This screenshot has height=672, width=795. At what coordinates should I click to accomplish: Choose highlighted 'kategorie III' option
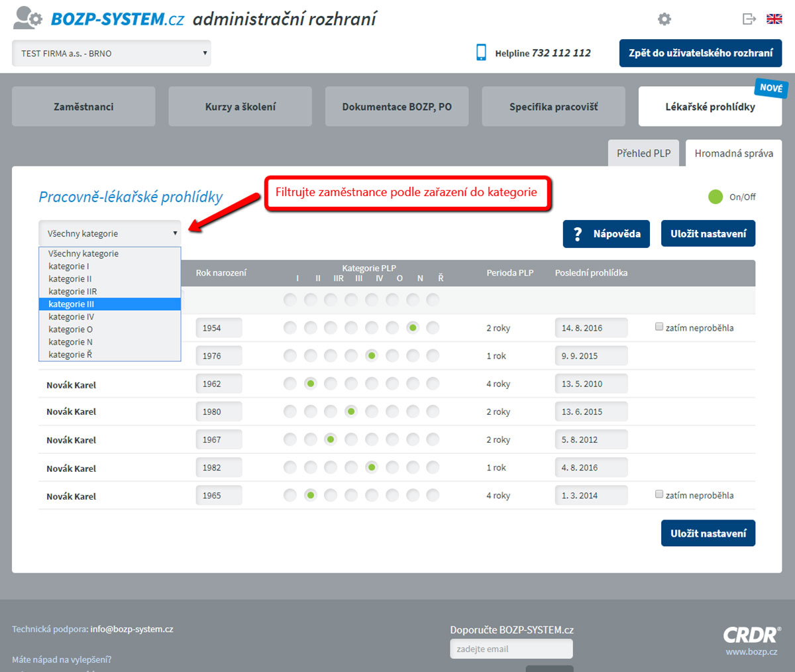click(110, 304)
